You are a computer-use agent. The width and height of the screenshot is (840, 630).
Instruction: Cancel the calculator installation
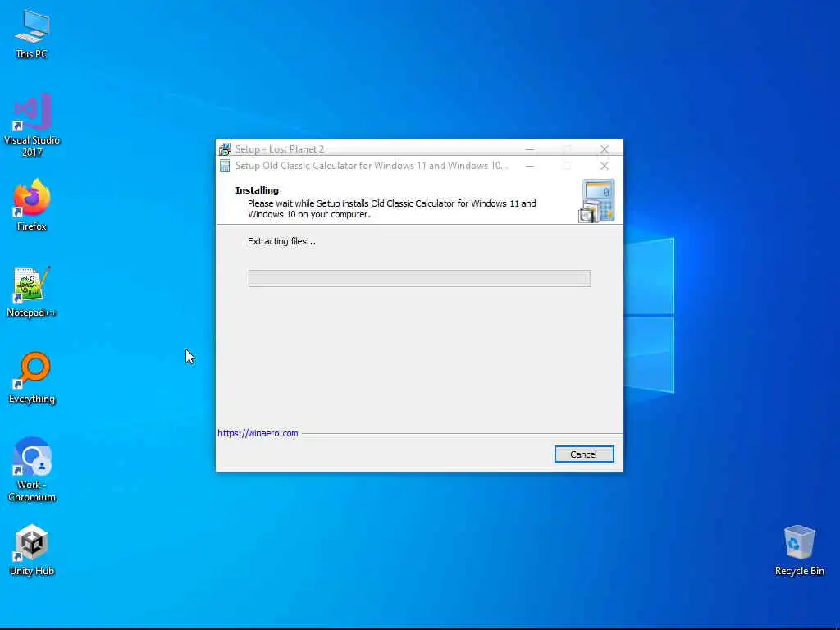coord(584,454)
